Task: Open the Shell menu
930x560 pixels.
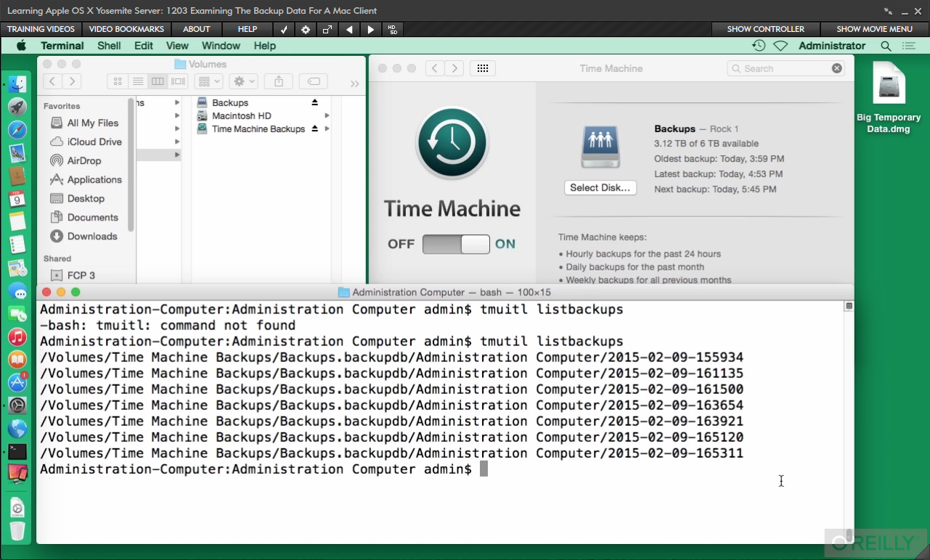Action: tap(109, 46)
